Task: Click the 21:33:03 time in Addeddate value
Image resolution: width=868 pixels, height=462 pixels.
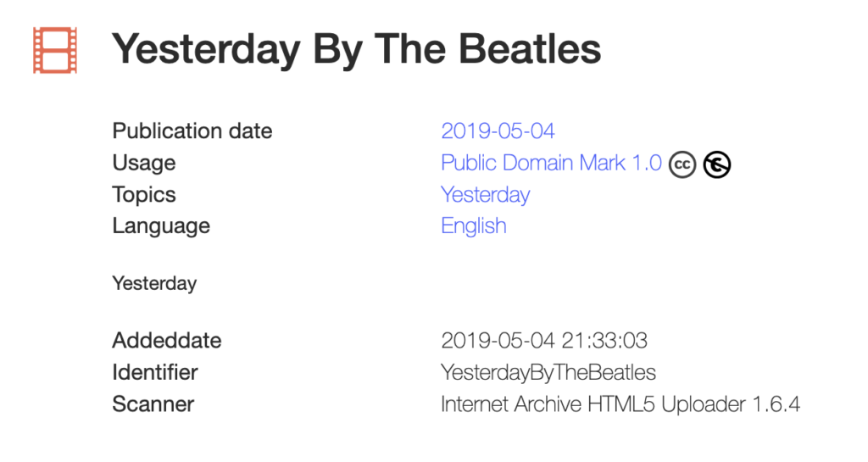Action: [604, 341]
